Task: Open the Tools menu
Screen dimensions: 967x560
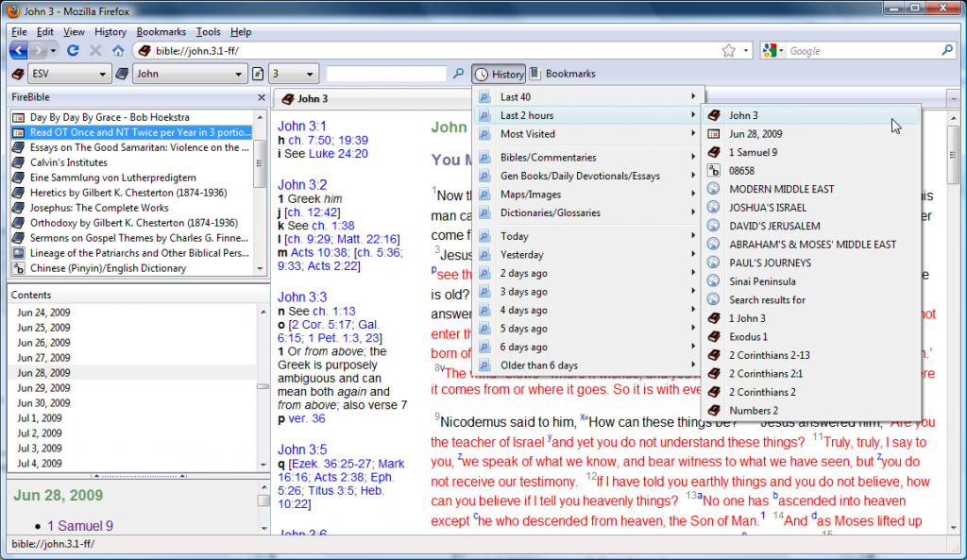Action: (208, 32)
